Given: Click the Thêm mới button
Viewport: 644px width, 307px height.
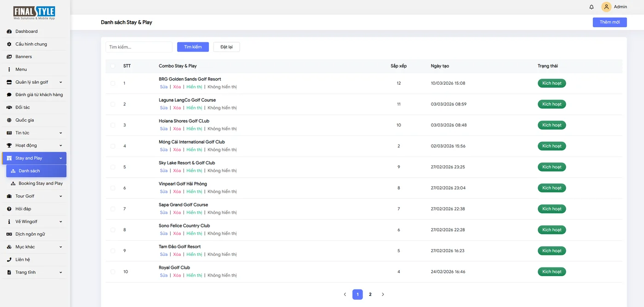Looking at the screenshot, I should [x=609, y=22].
